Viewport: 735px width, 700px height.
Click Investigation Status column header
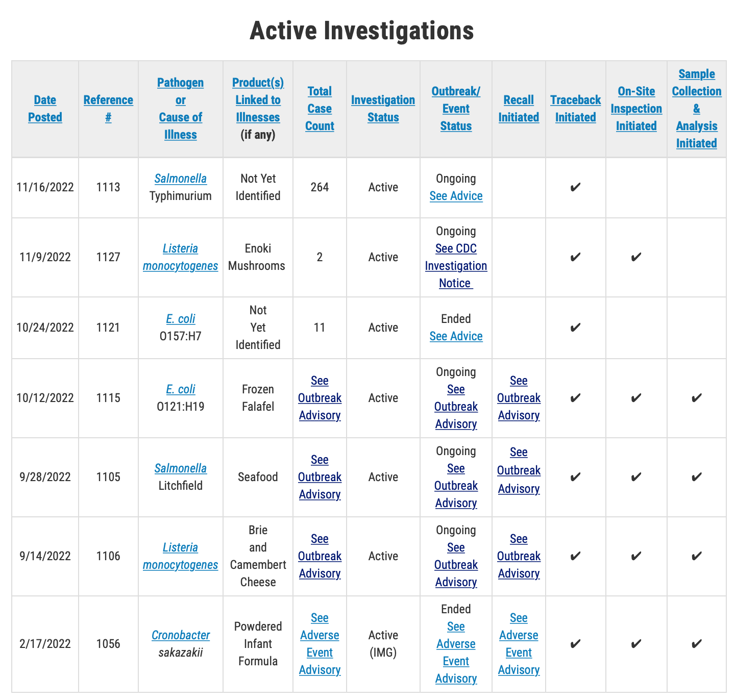383,109
